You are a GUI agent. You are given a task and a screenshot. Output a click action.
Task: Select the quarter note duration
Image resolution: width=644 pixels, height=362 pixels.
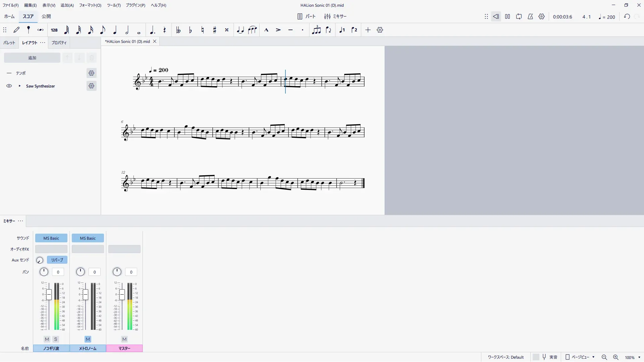[115, 30]
